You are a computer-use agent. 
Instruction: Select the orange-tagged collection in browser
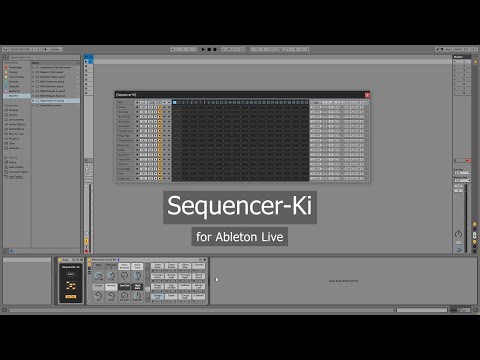[13, 72]
